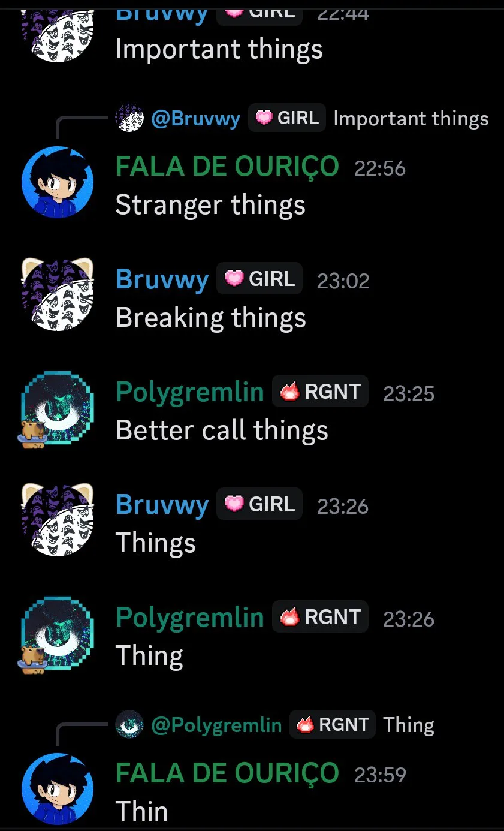
Task: Open Bruvwy's avatar beside 'Breaking things'
Action: click(x=58, y=294)
